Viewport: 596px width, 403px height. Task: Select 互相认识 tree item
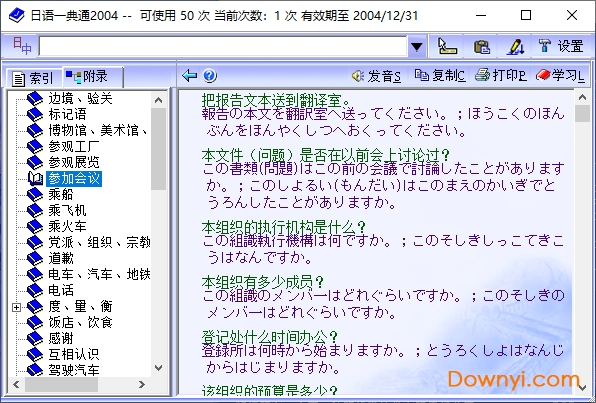point(74,354)
